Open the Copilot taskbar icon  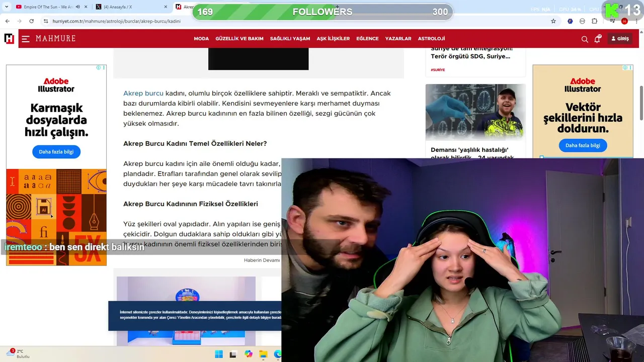coord(248,354)
